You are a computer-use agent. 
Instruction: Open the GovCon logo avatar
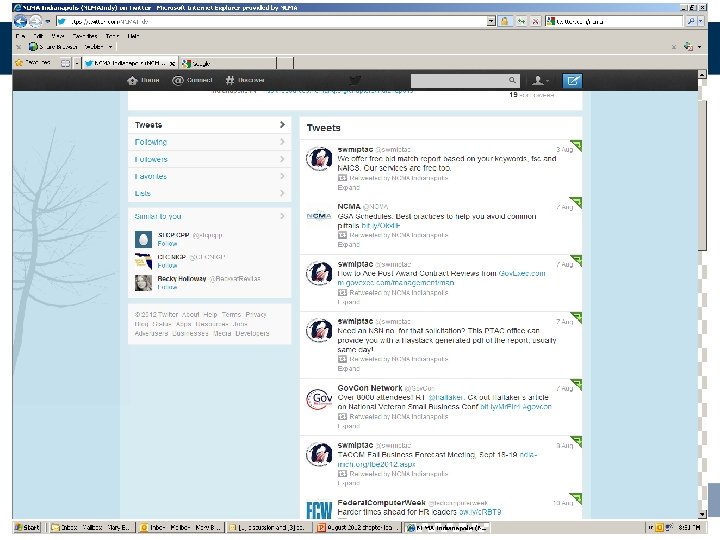coord(319,399)
